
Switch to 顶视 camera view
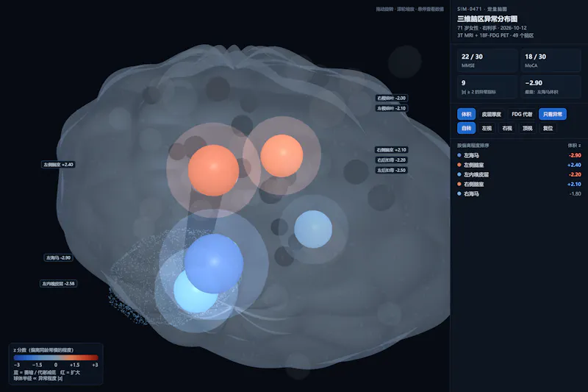[528, 128]
